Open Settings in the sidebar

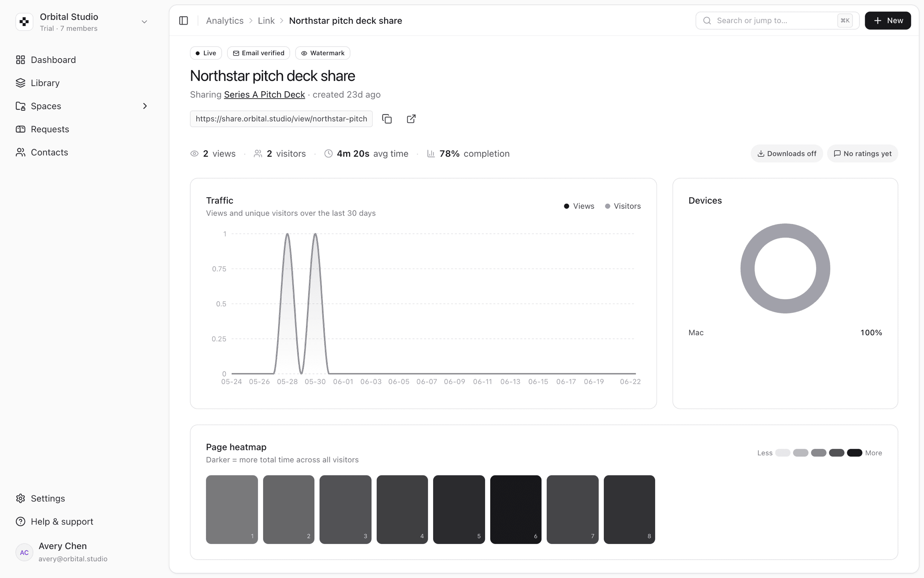82,499
